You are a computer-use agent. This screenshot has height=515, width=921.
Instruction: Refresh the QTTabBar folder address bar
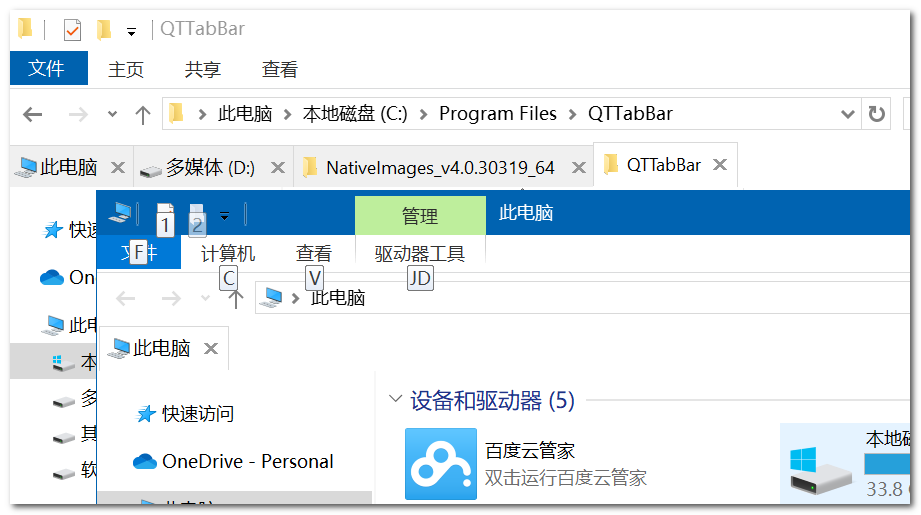tap(876, 113)
